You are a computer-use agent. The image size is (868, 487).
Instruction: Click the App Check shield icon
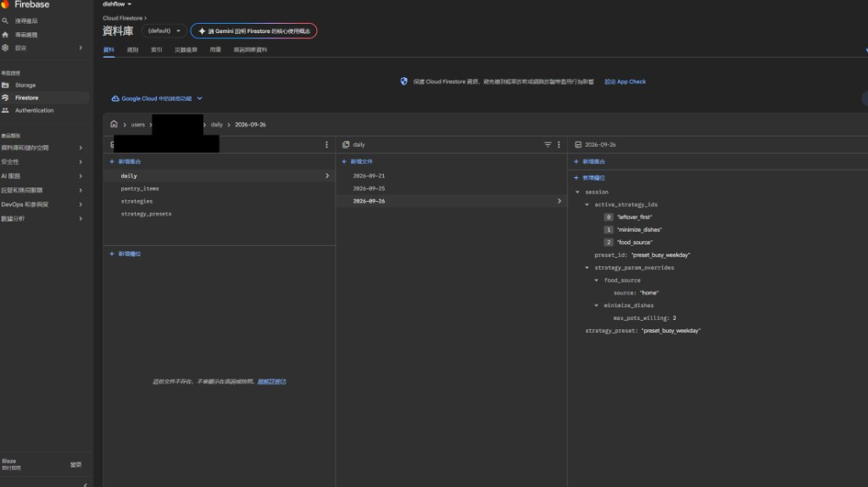[403, 81]
